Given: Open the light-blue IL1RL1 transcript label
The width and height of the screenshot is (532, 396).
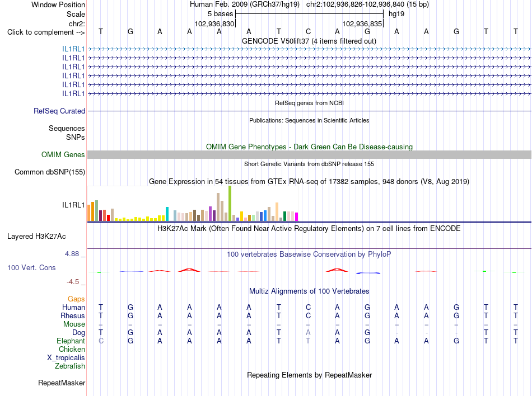Looking at the screenshot, I should [x=73, y=49].
